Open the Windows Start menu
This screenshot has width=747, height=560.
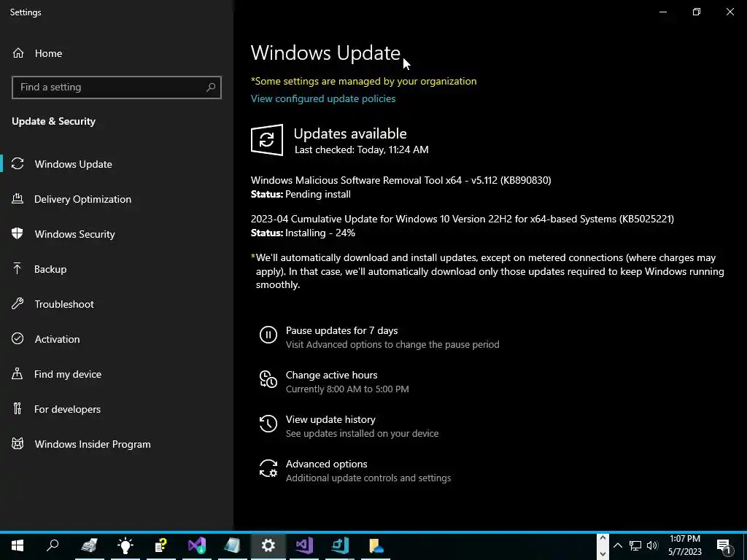[x=18, y=545]
